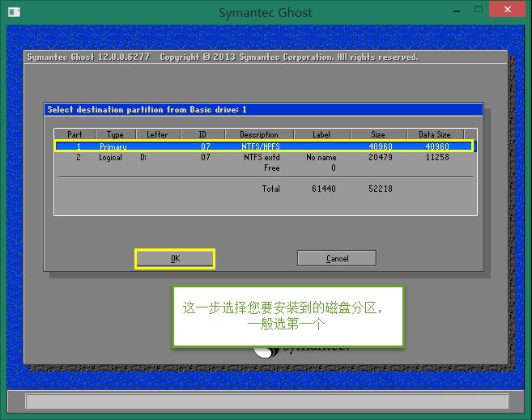Click the 11258 data size value
Image resolution: width=532 pixels, height=420 pixels.
(x=437, y=157)
